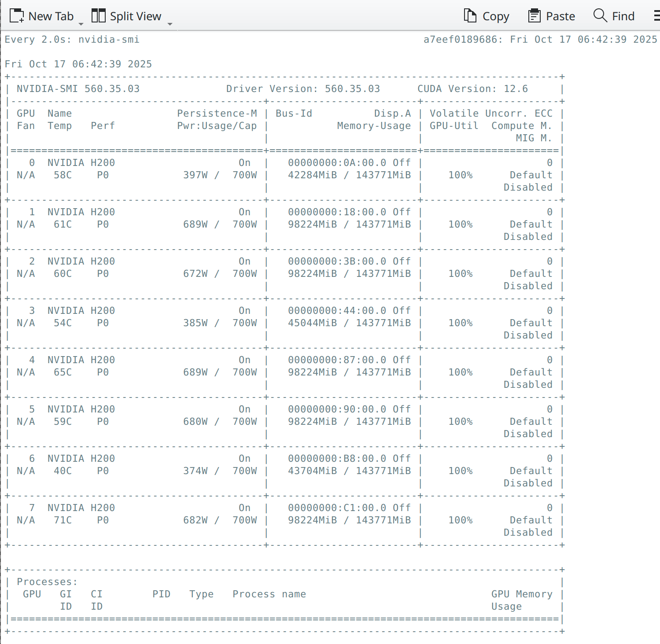
Task: Click 'CUDA Version: 12.6' text
Action: 473,89
